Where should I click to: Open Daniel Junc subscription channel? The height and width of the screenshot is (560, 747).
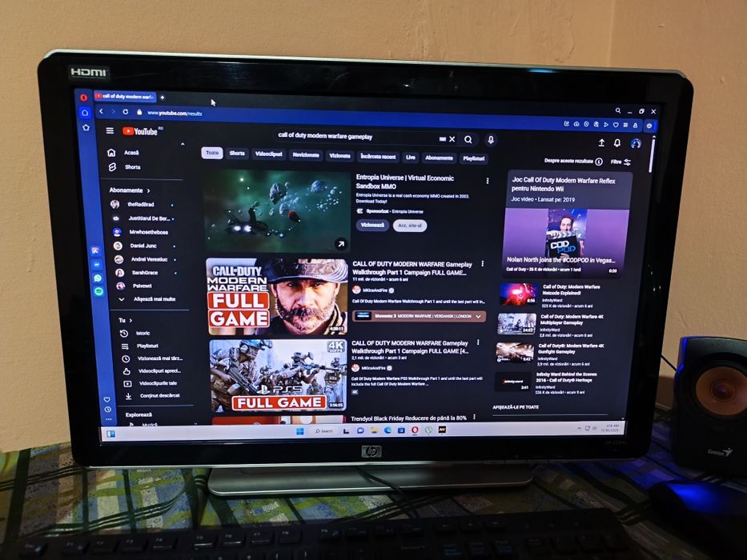[145, 246]
